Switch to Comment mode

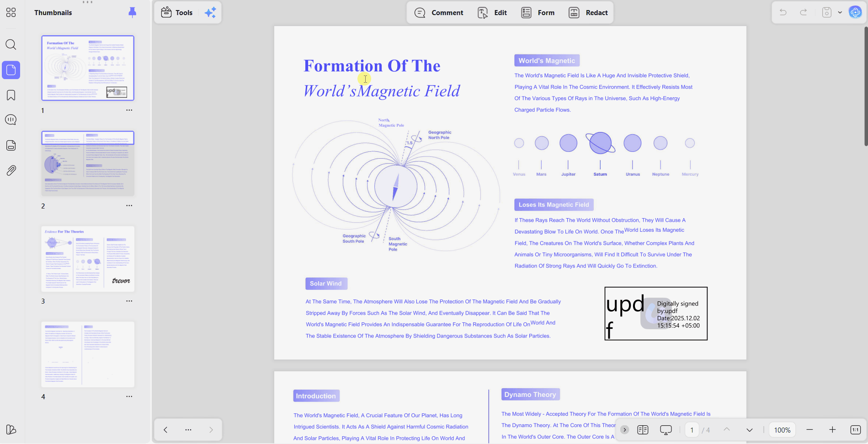[439, 12]
